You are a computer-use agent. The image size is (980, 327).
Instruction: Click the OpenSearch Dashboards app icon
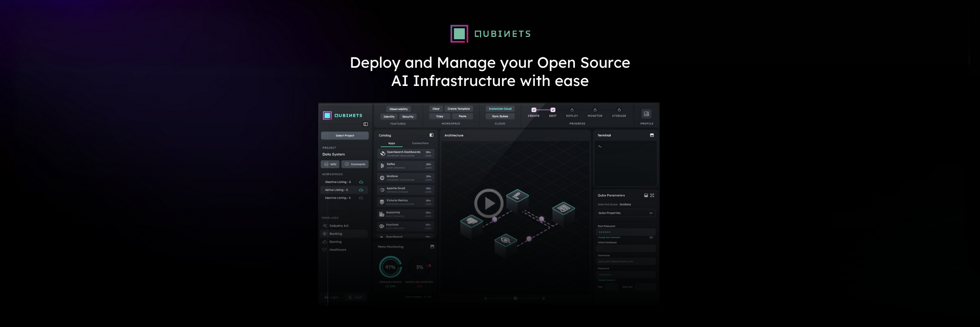[x=382, y=153]
